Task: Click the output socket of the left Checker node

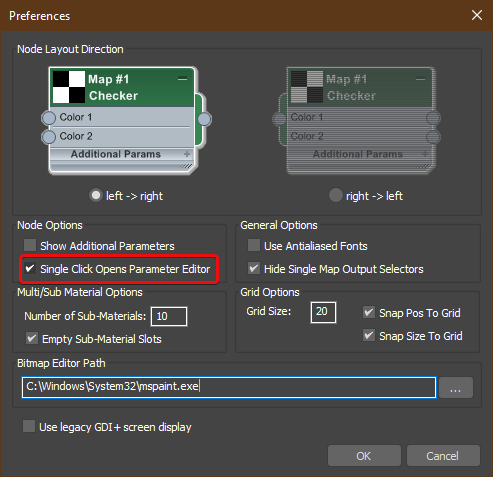Action: click(204, 119)
